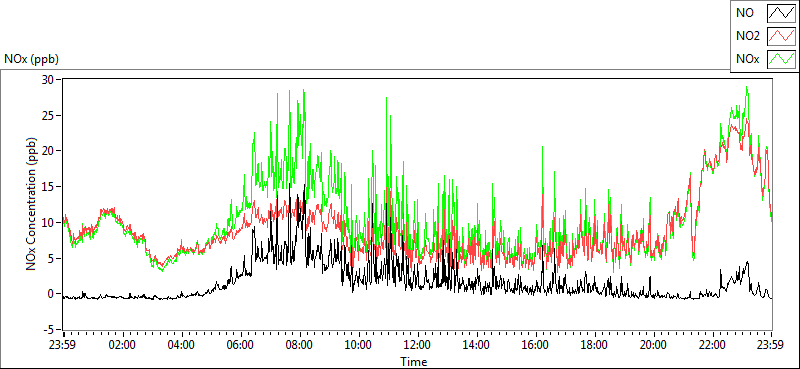Viewport: 800px width, 369px height.
Task: Click the NOx green line legend icon
Action: pyautogui.click(x=782, y=60)
